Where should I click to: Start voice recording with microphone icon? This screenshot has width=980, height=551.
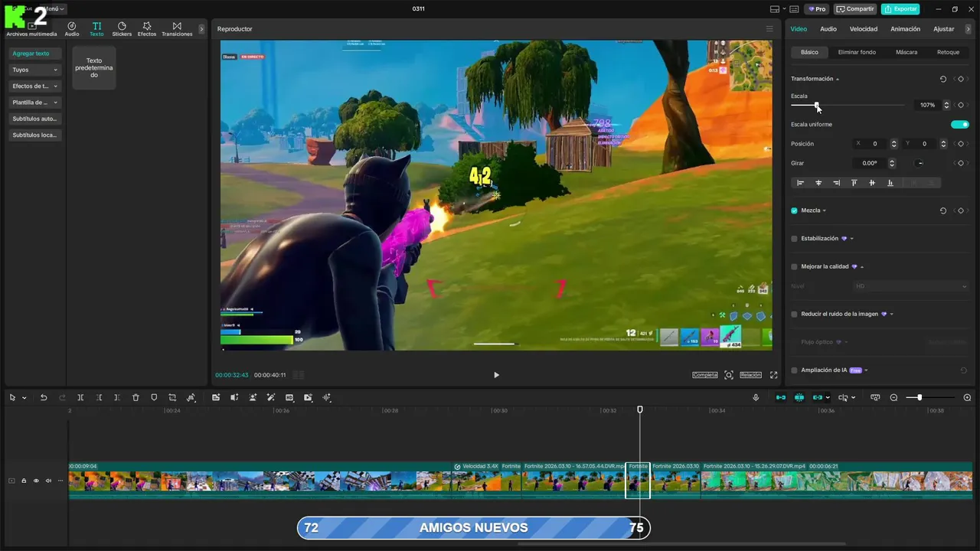point(756,397)
